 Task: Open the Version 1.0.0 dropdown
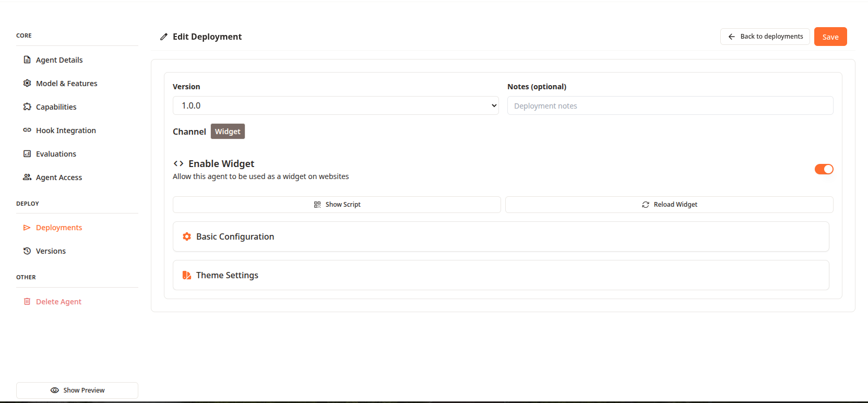tap(335, 105)
